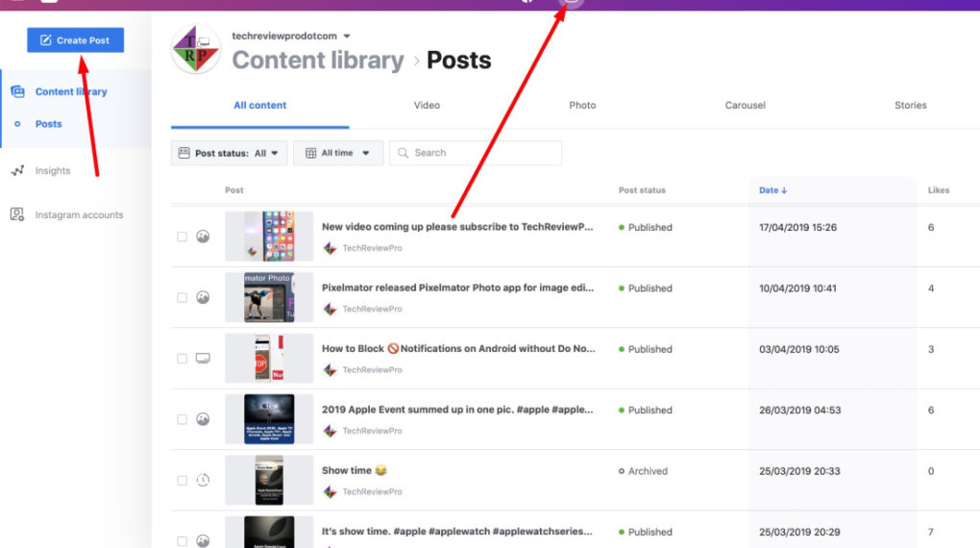Click the Instagram accounts sidebar icon
This screenshot has width=980, height=548.
click(x=17, y=215)
